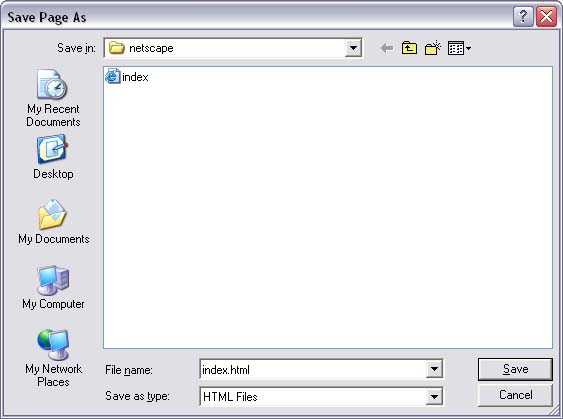Expand the File name dropdown arrow
The width and height of the screenshot is (563, 419).
[x=434, y=369]
